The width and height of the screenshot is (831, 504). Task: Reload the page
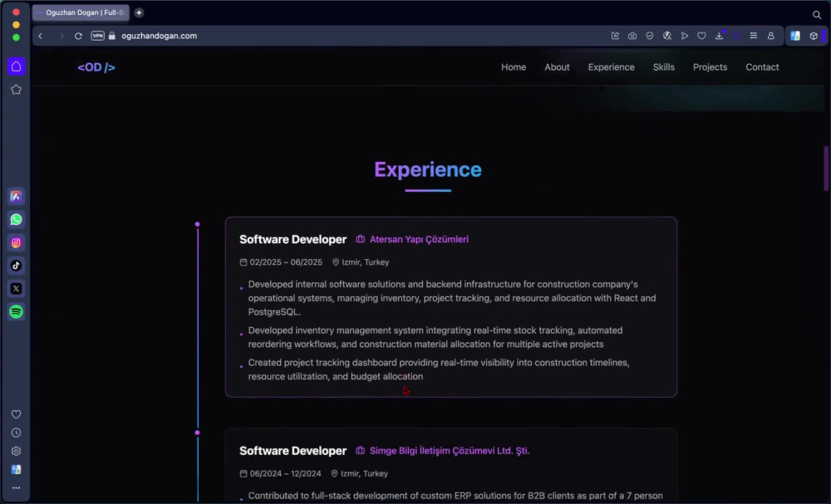pos(78,36)
